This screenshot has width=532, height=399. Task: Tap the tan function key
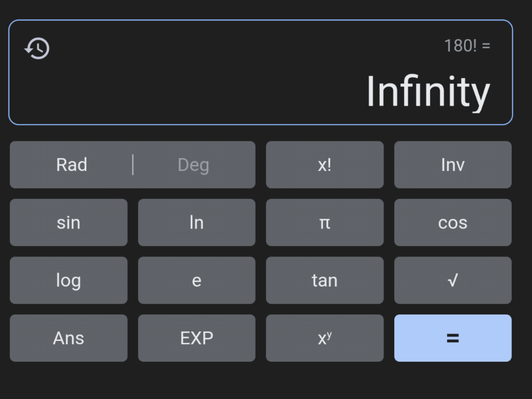[x=325, y=280]
